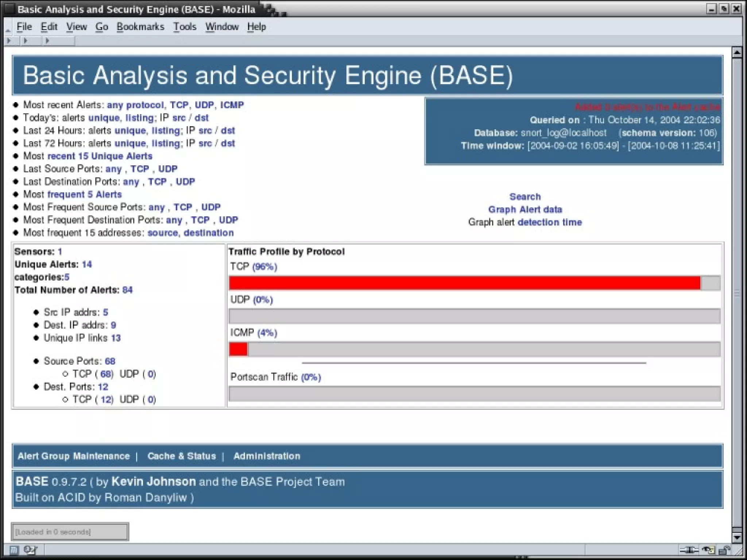Open Cache & Status page

[182, 456]
